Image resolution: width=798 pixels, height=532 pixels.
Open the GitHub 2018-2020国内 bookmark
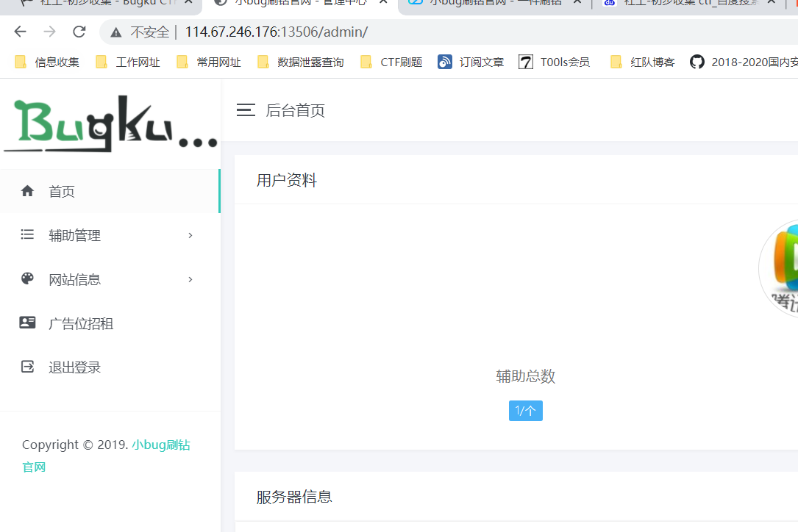click(x=744, y=62)
